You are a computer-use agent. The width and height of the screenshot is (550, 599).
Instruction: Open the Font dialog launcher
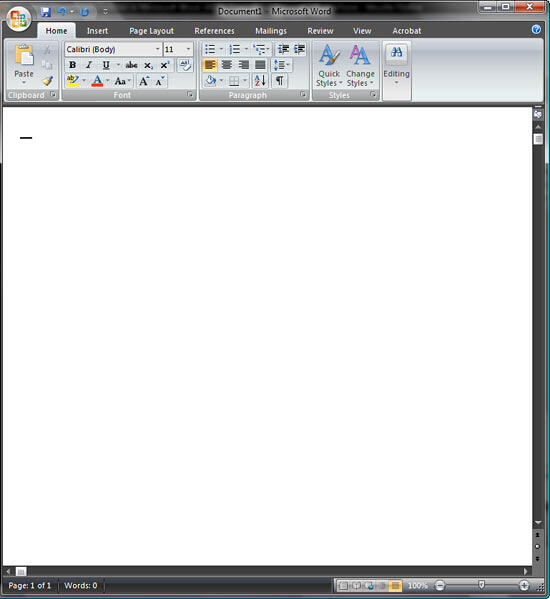pyautogui.click(x=190, y=94)
